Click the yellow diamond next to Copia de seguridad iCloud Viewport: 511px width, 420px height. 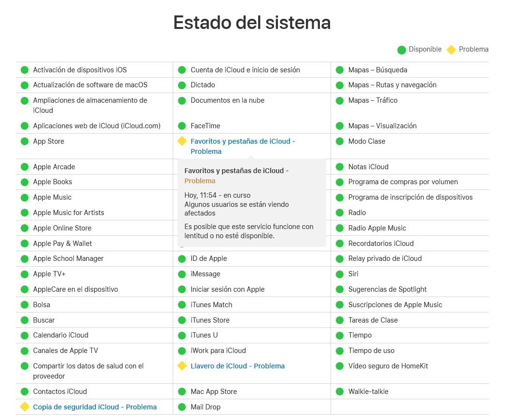pyautogui.click(x=25, y=407)
